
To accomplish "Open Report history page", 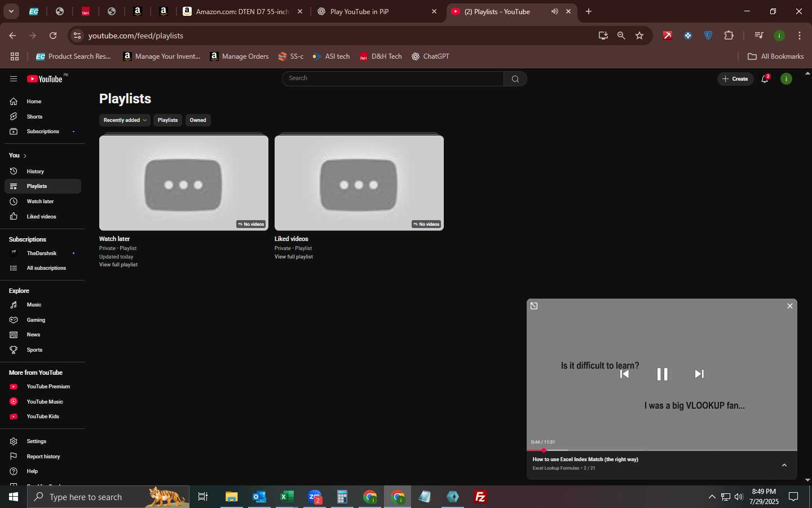I will 43,457.
